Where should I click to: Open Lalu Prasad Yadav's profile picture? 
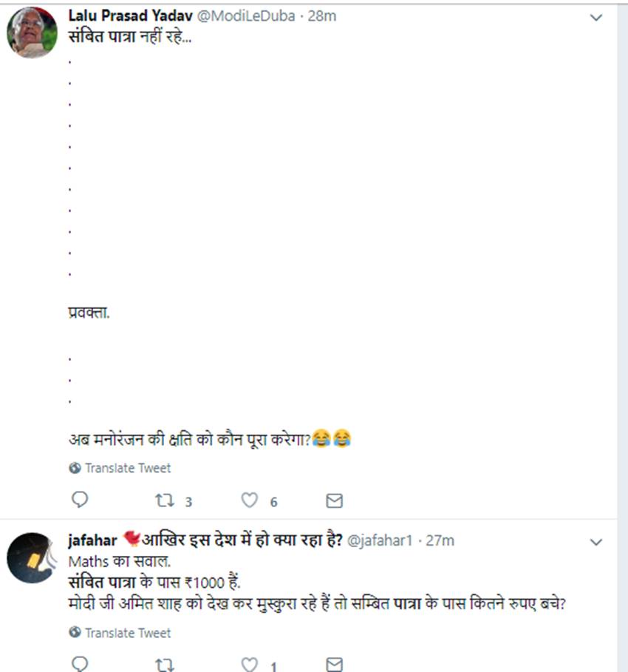(32, 33)
